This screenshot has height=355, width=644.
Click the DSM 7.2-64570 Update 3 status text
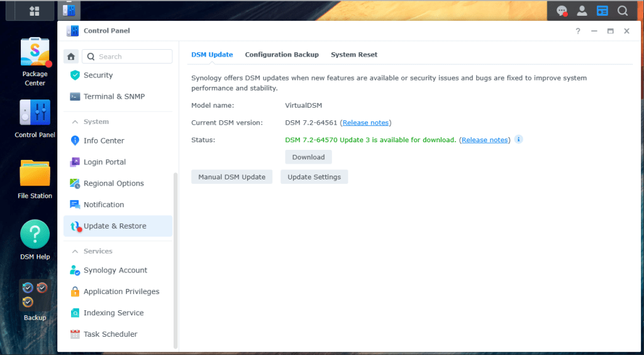click(370, 140)
